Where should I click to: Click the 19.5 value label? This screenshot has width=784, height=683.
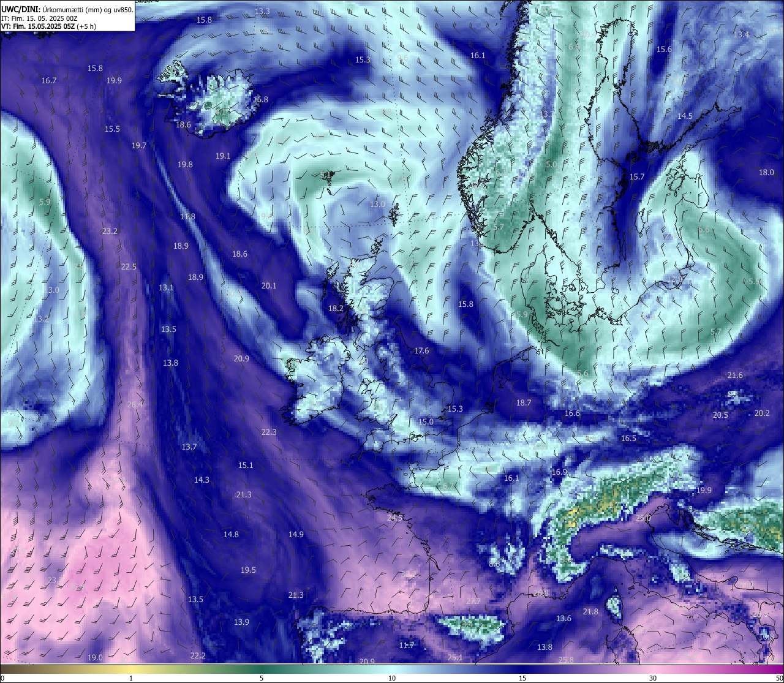[248, 570]
